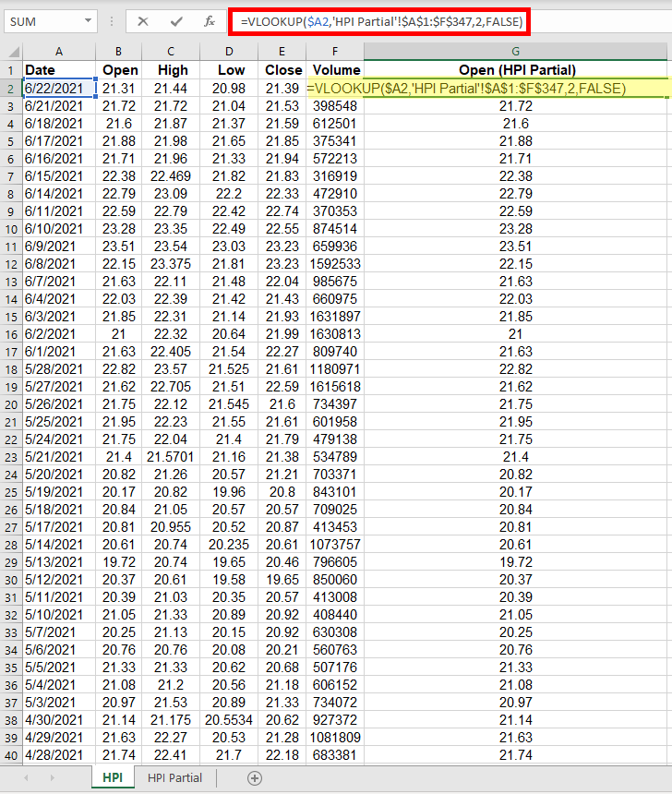Confirm the formula with the checkmark icon

click(176, 20)
